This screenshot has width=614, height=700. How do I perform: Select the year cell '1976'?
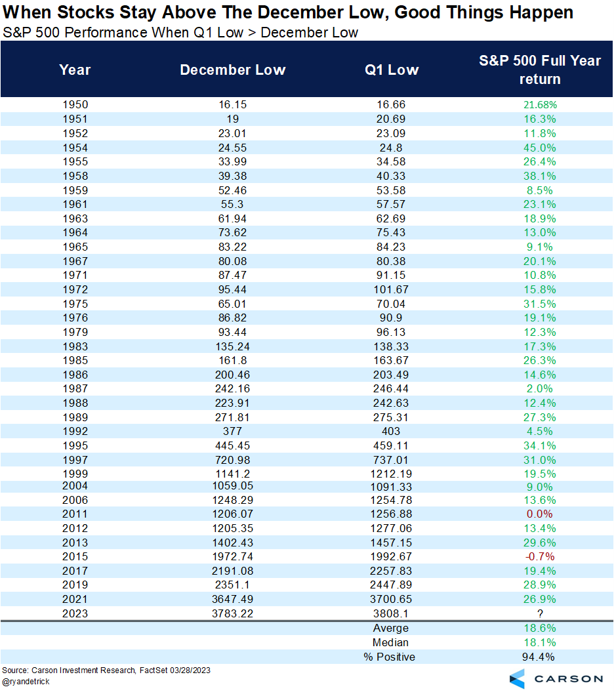pos(75,318)
